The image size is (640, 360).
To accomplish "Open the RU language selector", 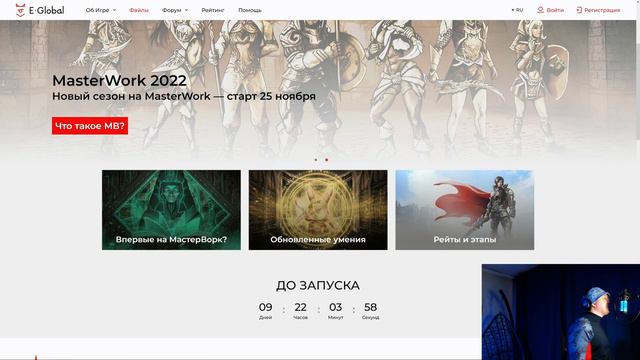I will (517, 10).
